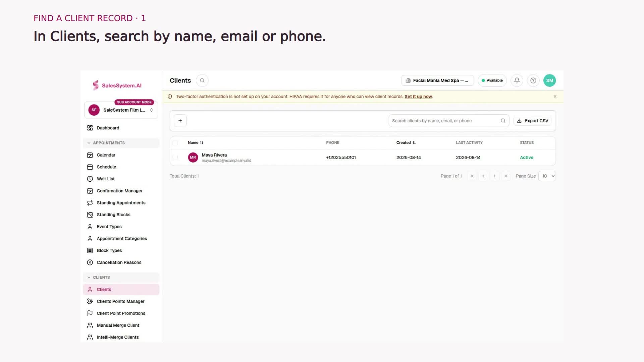
Task: Open Calendar in the sidebar
Action: coord(121,155)
